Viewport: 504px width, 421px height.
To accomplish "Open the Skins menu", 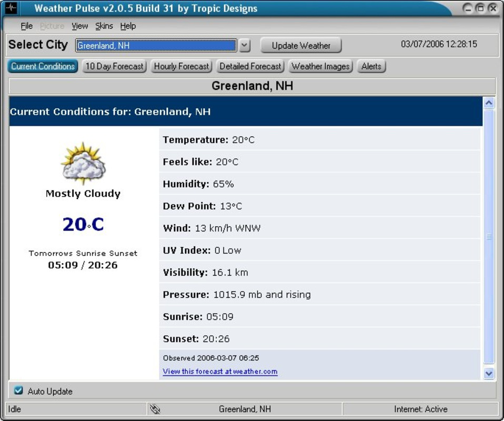I will click(x=104, y=26).
